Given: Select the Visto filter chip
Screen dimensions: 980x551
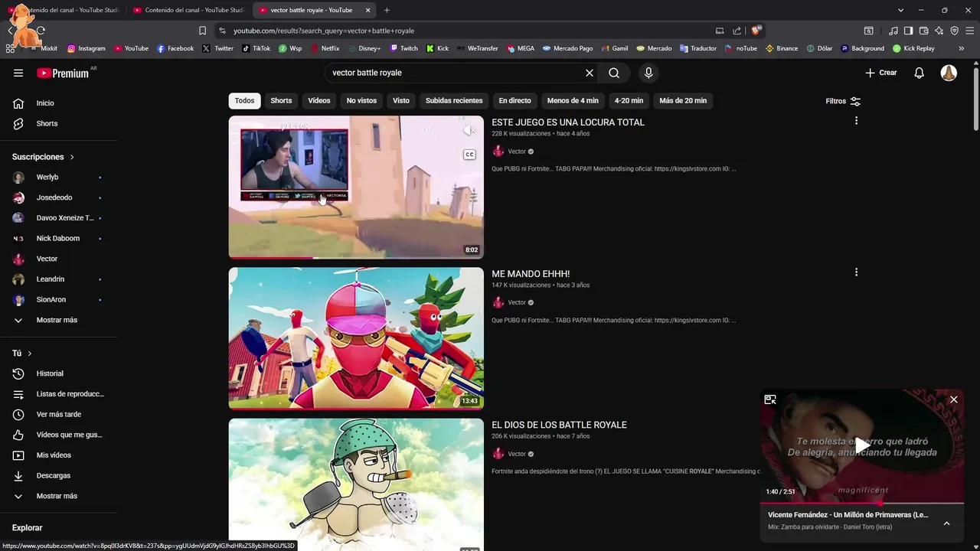Looking at the screenshot, I should pos(401,100).
